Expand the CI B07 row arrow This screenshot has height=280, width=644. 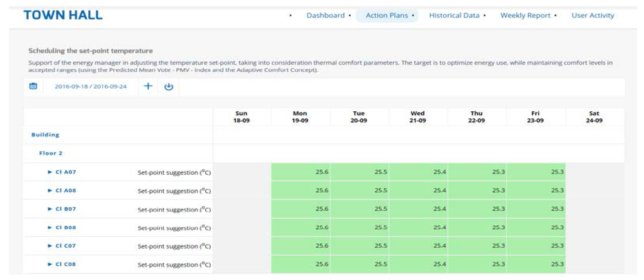(x=50, y=209)
